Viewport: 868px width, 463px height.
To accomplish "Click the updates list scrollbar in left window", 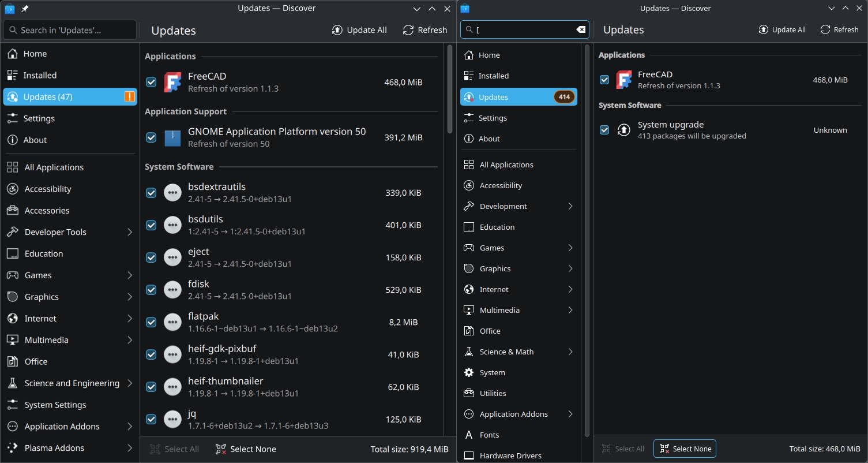I will (x=450, y=89).
